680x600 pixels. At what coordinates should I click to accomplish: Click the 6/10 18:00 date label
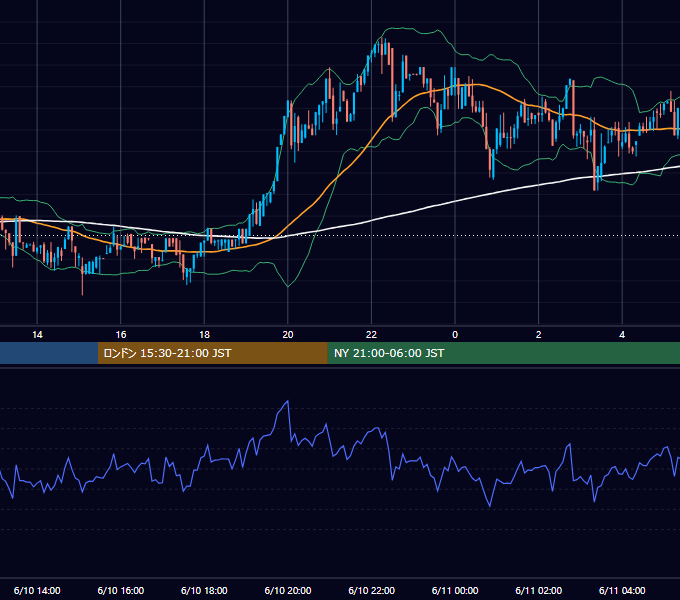(204, 590)
